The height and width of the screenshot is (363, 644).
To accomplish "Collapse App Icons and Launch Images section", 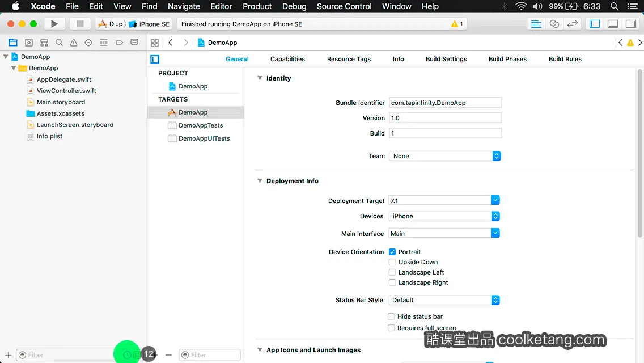I will (260, 350).
